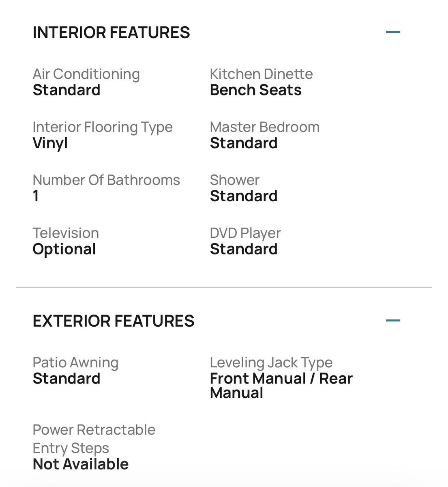Select the Interior Flooring Type label

point(103,127)
